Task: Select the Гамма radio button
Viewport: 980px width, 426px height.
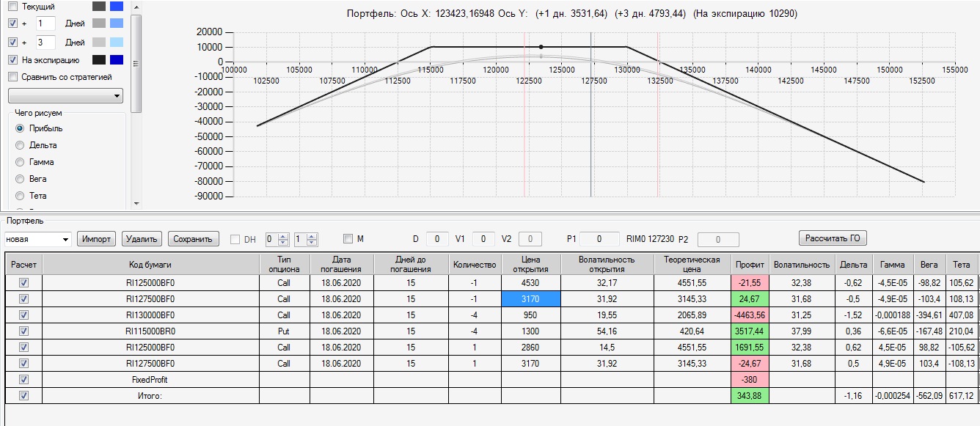Action: (20, 162)
